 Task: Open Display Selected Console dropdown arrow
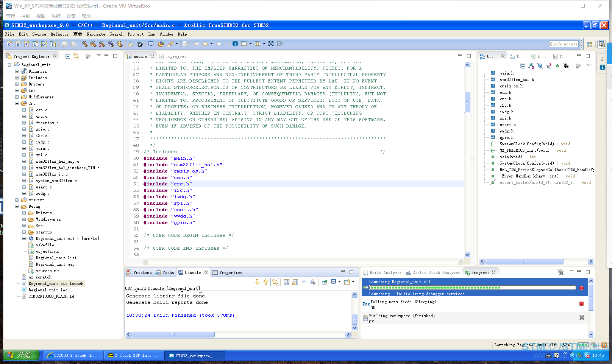[339, 282]
